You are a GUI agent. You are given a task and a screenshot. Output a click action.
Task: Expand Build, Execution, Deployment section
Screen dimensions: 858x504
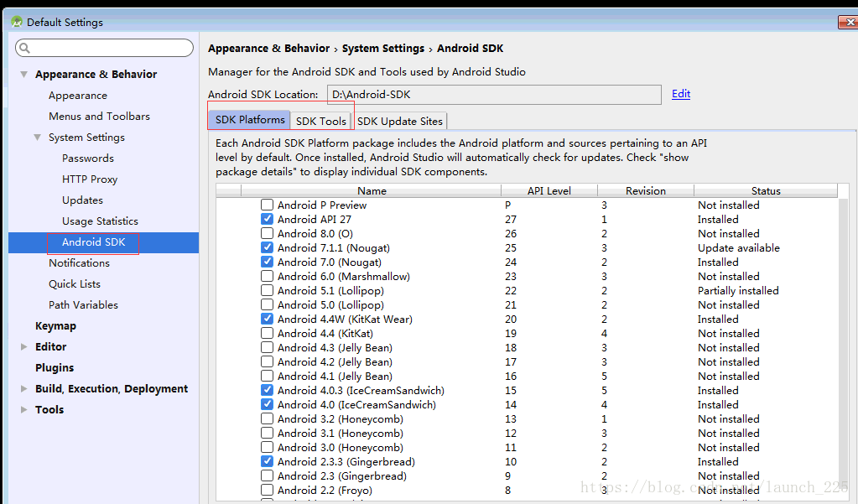pyautogui.click(x=23, y=388)
